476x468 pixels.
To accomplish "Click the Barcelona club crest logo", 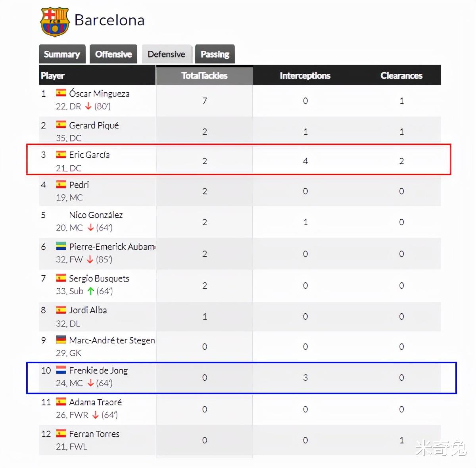I will point(55,22).
